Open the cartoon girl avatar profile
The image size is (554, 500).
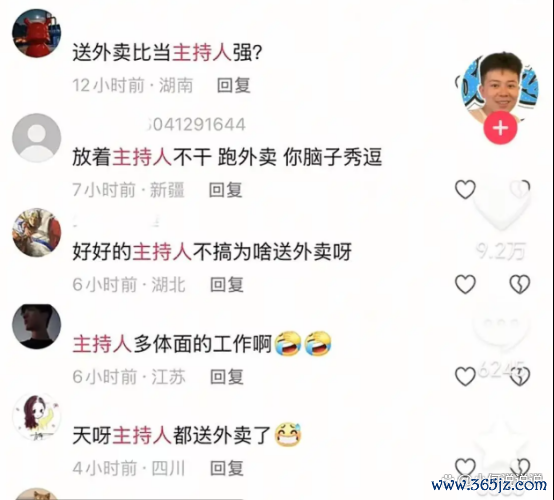pyautogui.click(x=36, y=417)
